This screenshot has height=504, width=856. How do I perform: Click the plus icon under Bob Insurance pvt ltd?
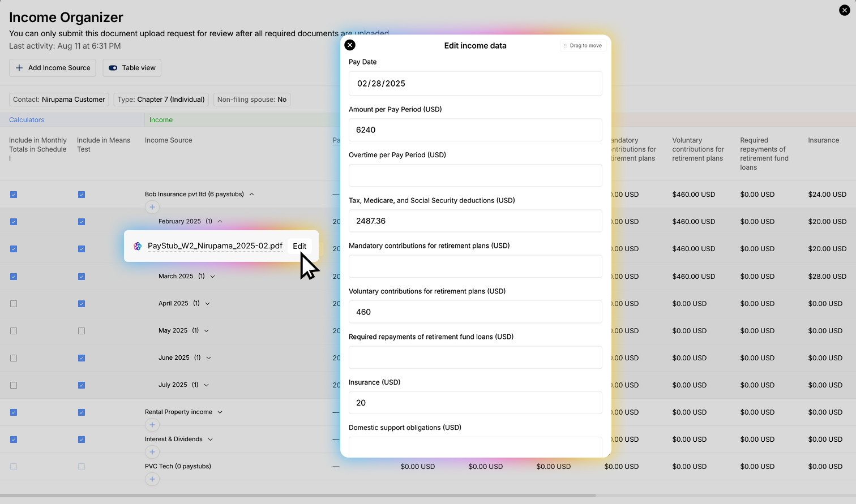[x=152, y=207]
